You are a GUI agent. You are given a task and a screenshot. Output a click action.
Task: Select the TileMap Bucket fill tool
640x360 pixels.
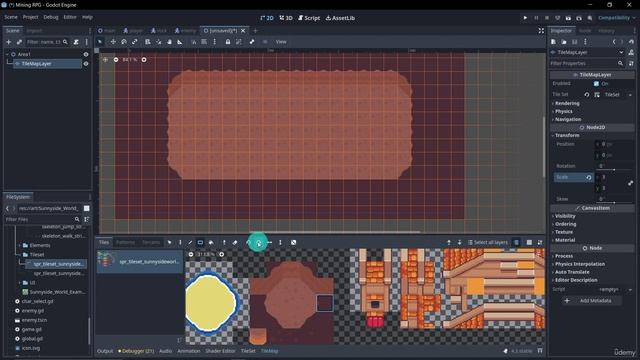pyautogui.click(x=211, y=242)
